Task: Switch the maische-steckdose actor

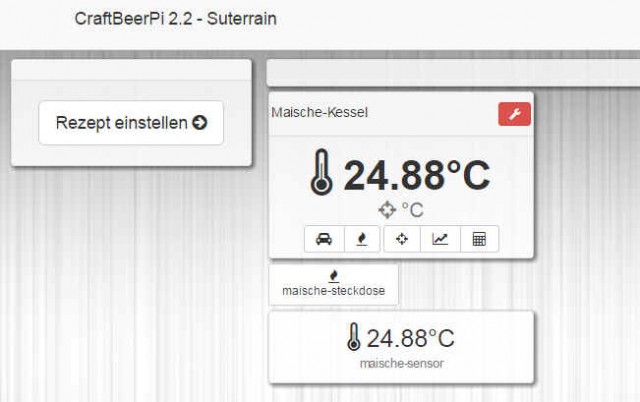Action: tap(333, 285)
